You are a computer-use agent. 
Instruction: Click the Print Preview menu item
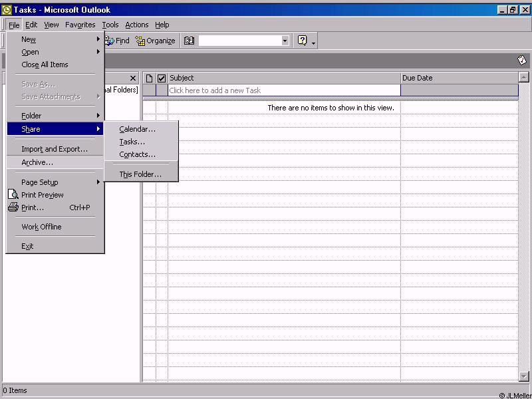click(43, 195)
